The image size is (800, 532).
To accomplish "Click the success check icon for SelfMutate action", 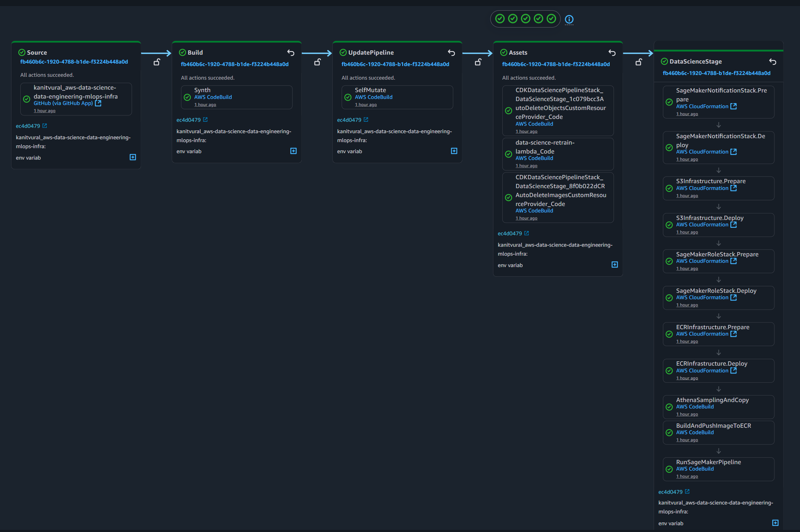I will (x=348, y=97).
